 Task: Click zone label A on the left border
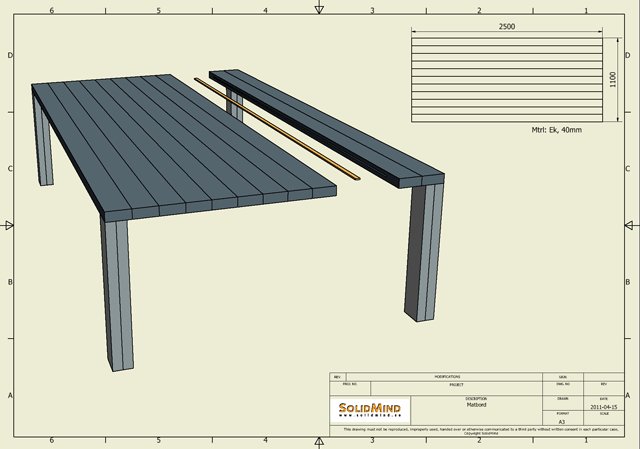click(10, 395)
